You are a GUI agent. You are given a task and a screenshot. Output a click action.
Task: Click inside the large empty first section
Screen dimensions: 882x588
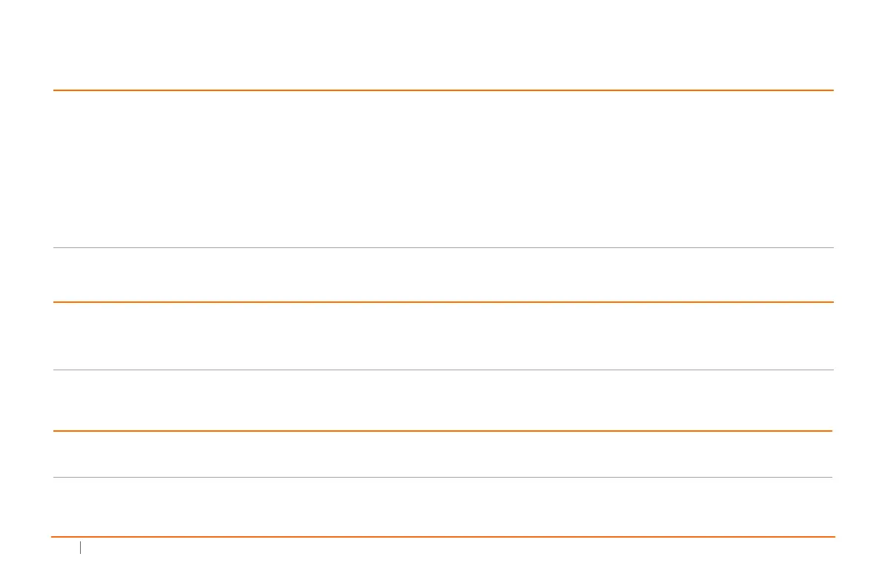(x=443, y=169)
